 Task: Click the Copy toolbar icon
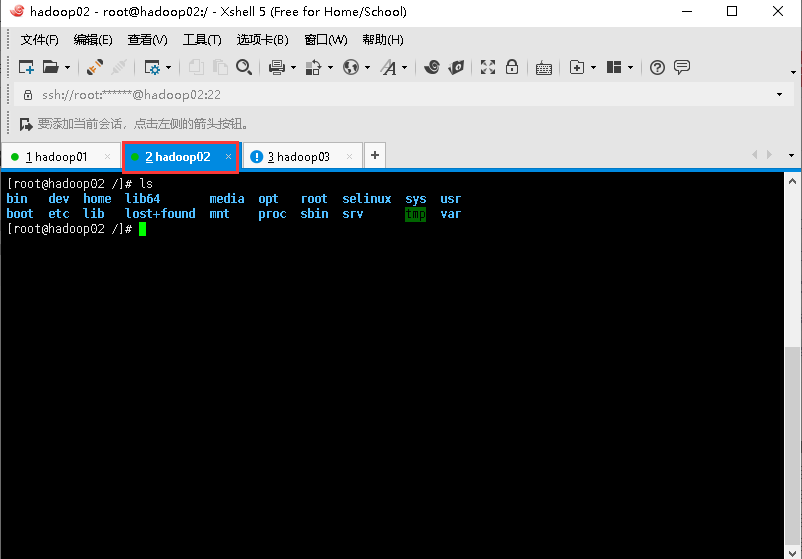(196, 67)
